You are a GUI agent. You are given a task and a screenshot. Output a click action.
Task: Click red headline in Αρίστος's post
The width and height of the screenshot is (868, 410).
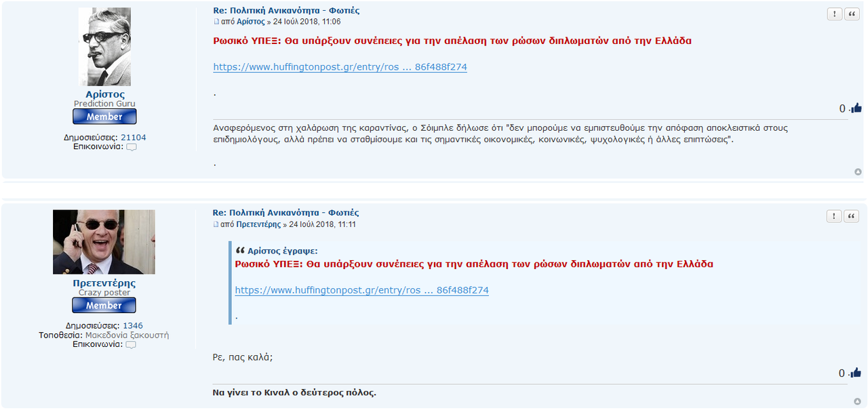point(452,41)
